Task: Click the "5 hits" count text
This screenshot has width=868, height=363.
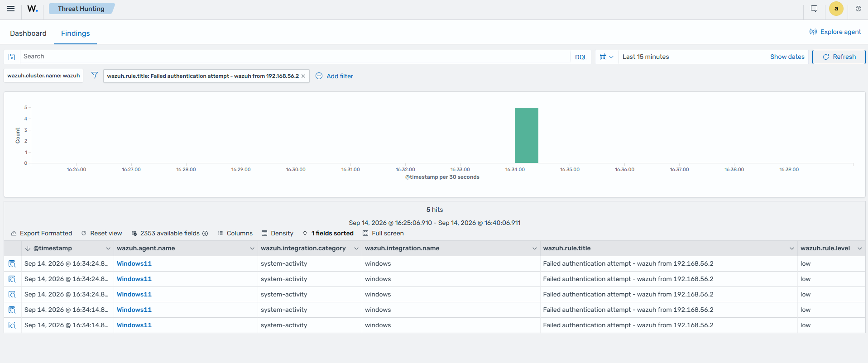Action: pyautogui.click(x=435, y=210)
